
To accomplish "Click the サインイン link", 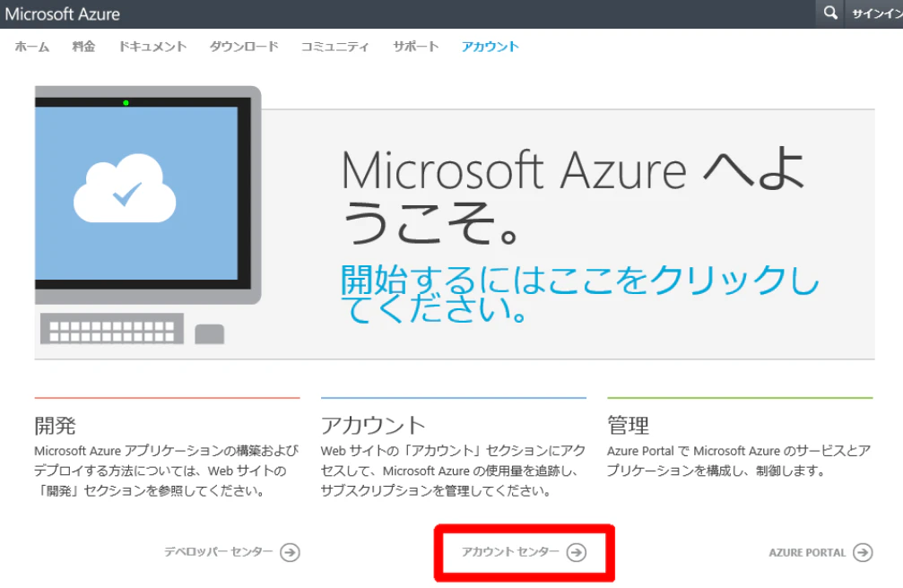I will click(x=877, y=13).
